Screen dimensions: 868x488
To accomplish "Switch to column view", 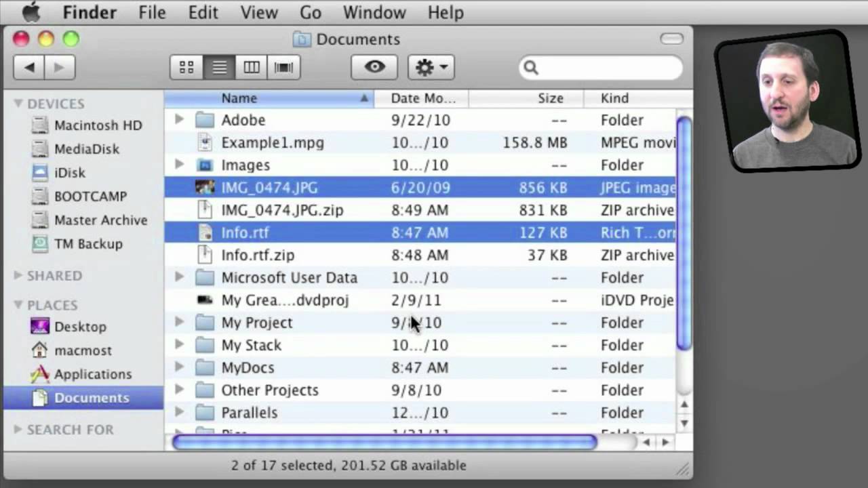I will point(252,66).
